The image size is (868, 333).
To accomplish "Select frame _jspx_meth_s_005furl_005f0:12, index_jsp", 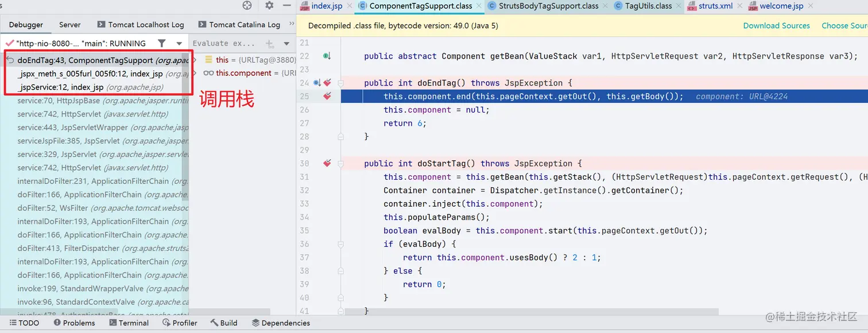I will point(94,73).
